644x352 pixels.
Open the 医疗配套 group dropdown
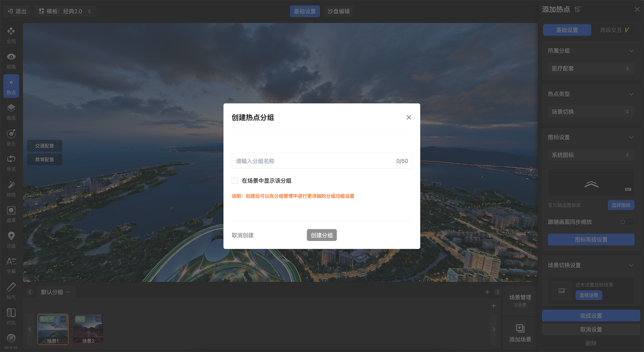point(591,68)
